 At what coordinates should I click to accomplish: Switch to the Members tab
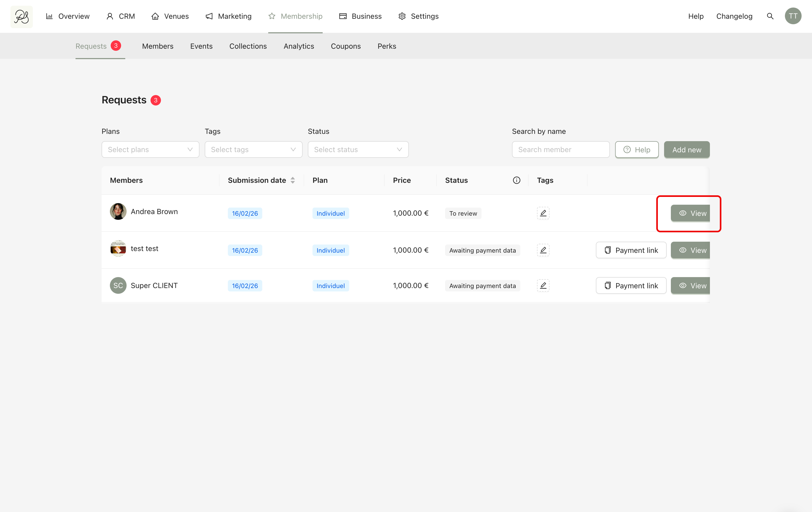click(157, 46)
